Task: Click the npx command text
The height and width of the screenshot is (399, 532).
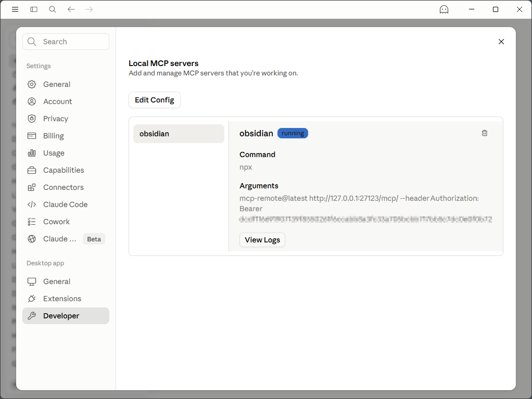Action: (246, 168)
